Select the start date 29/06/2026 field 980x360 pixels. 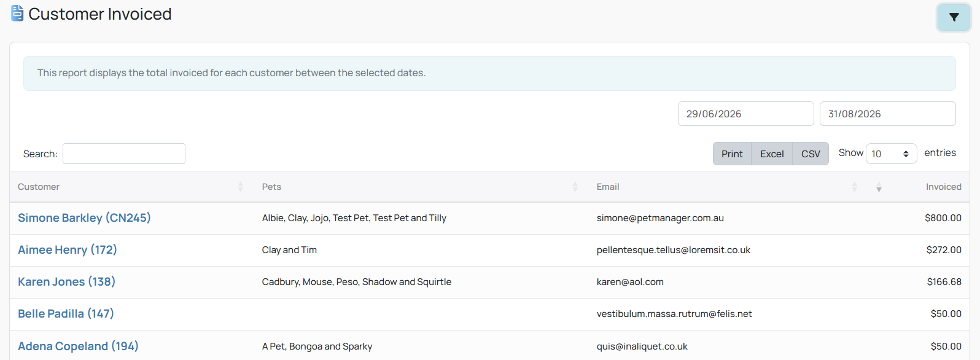point(745,114)
